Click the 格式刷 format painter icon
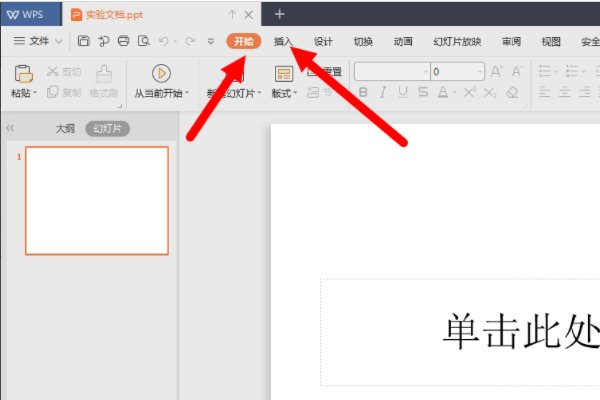The height and width of the screenshot is (400, 600). (x=104, y=73)
